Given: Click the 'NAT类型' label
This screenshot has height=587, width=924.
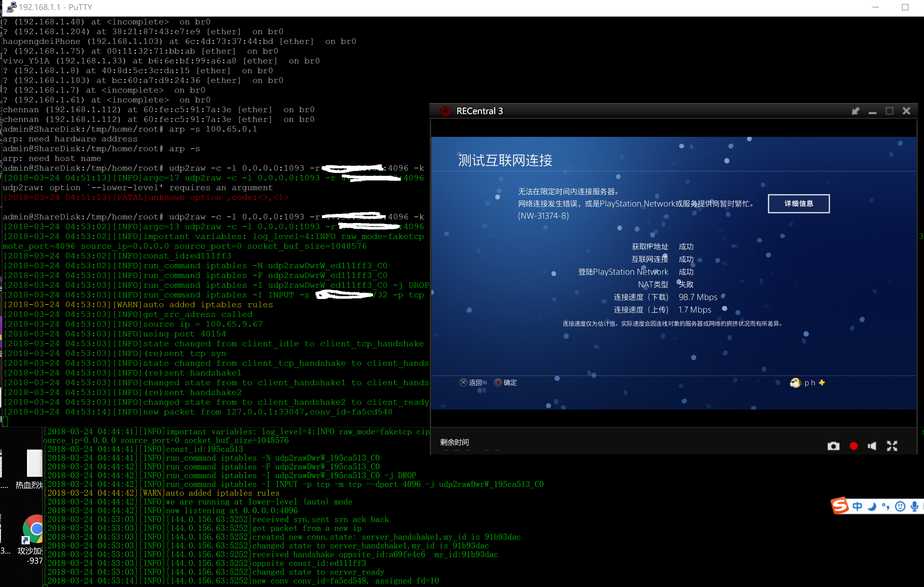Looking at the screenshot, I should point(653,284).
